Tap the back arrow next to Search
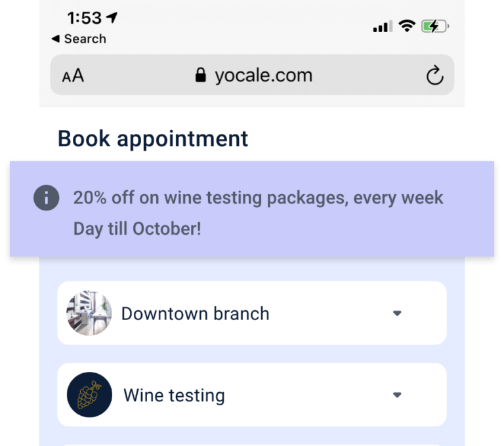This screenshot has height=446, width=504. coord(55,39)
